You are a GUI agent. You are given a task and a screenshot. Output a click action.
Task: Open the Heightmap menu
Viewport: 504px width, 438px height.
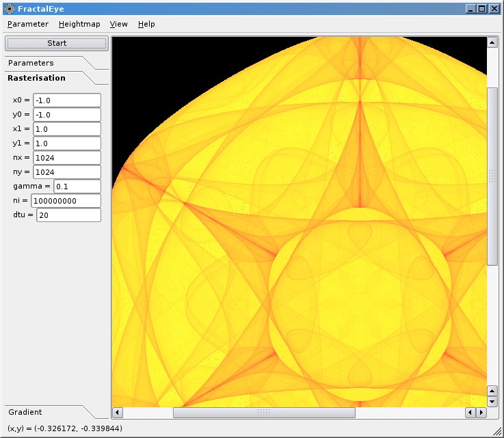79,24
